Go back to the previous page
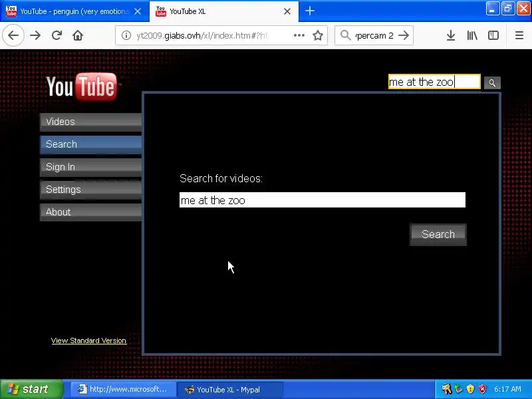The image size is (532, 399). [x=13, y=35]
